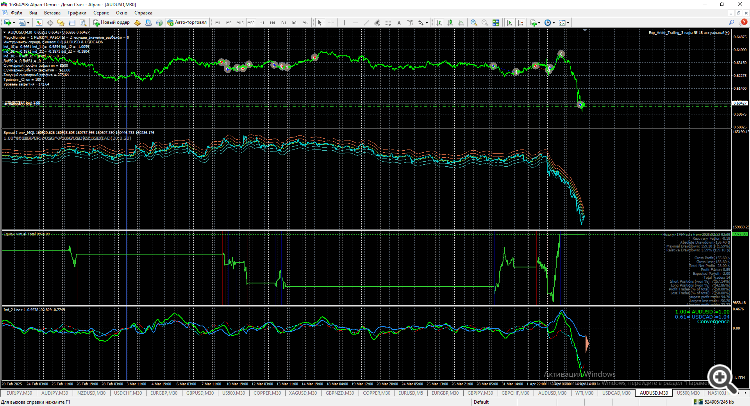Select the D1 timeframe button
This screenshot has width=750, height=406.
[283, 22]
